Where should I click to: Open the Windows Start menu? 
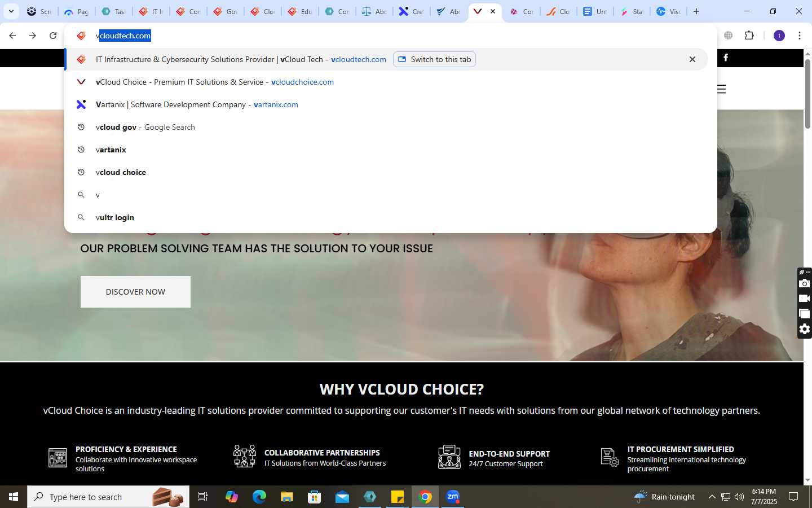click(14, 497)
